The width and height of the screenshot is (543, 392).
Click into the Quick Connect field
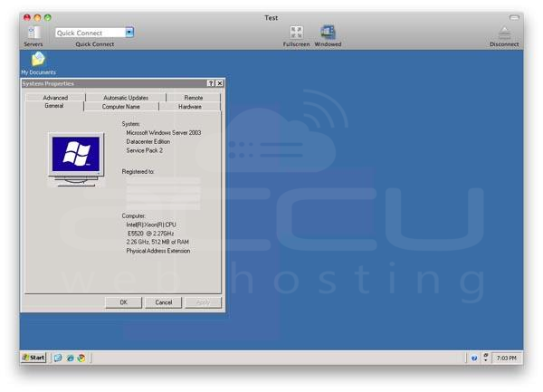coord(90,33)
